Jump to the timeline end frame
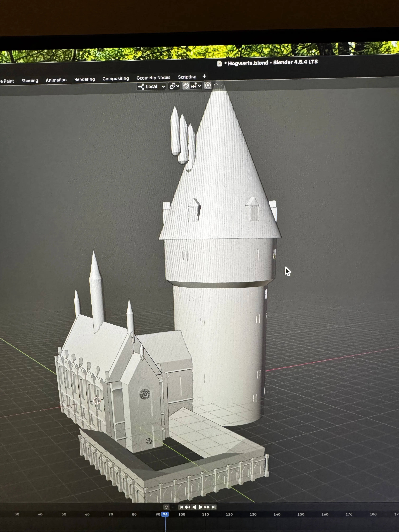This screenshot has height=532, width=399. 214,507
